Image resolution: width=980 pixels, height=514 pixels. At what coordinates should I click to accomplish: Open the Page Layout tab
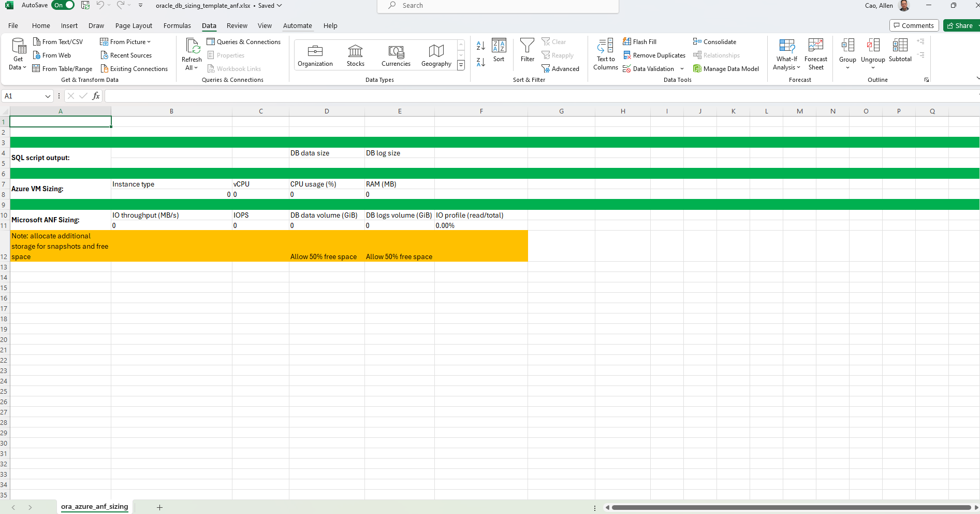[134, 26]
